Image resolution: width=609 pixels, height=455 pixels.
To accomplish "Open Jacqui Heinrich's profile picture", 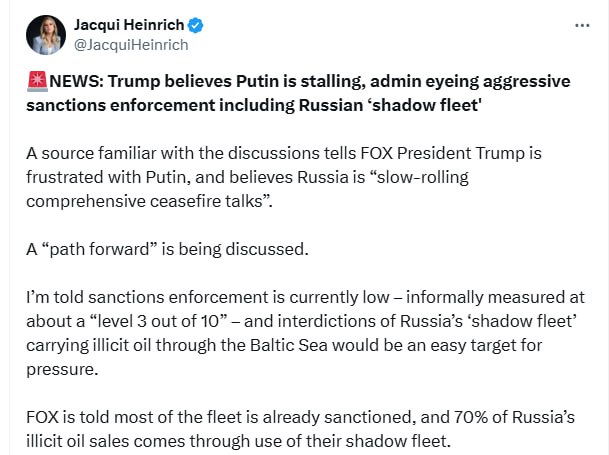I will tap(44, 34).
